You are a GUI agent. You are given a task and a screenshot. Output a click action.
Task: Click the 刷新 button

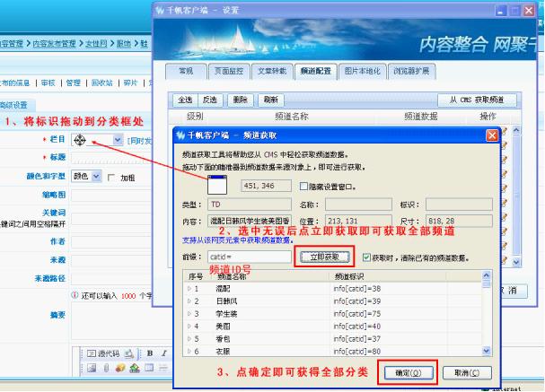pyautogui.click(x=271, y=100)
